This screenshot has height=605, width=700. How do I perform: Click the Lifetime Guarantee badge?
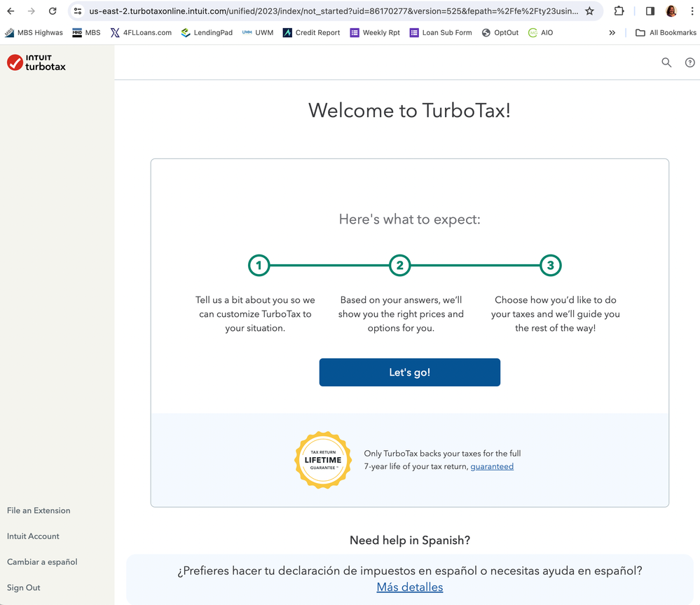(x=323, y=460)
